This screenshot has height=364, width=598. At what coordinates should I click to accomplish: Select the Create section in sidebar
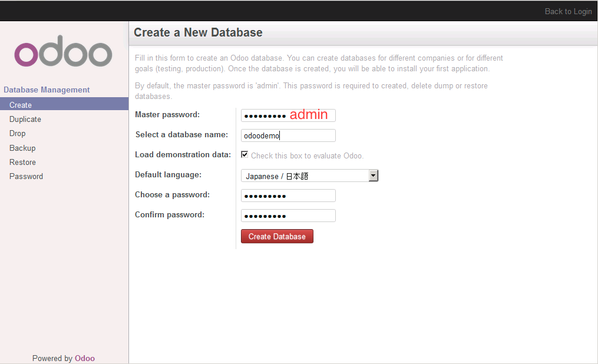(20, 104)
